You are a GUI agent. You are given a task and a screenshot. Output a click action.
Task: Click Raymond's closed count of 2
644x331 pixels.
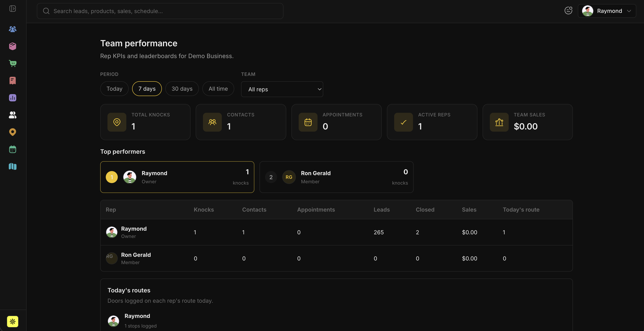click(x=417, y=232)
